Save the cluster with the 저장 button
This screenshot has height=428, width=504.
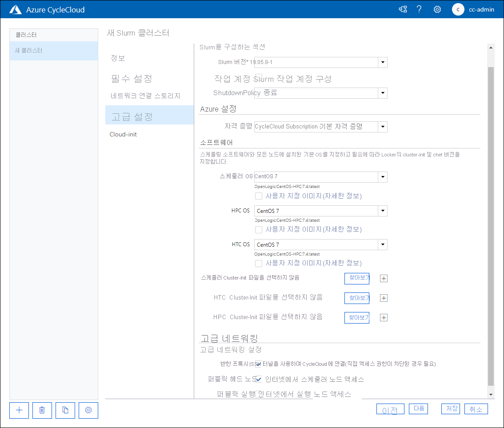[x=450, y=408]
